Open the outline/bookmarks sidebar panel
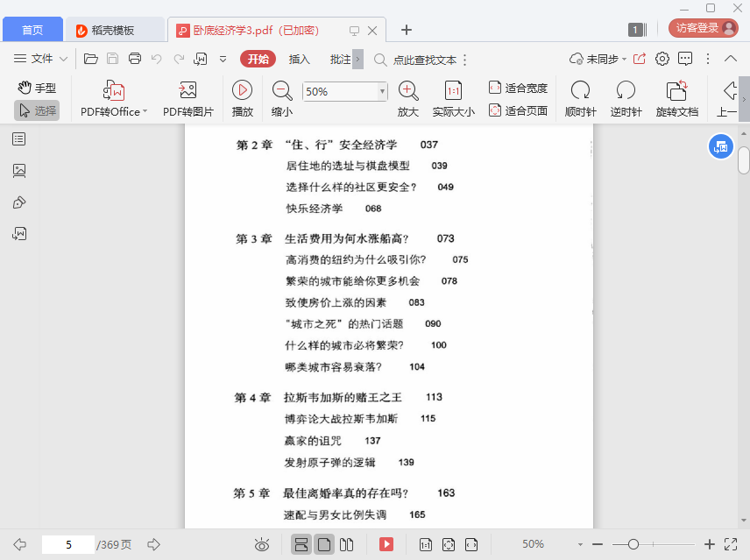 (x=19, y=139)
